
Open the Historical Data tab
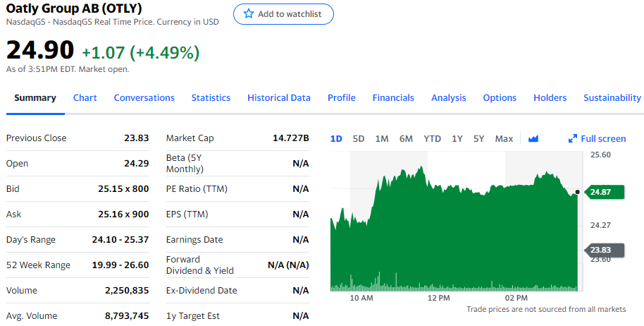279,98
